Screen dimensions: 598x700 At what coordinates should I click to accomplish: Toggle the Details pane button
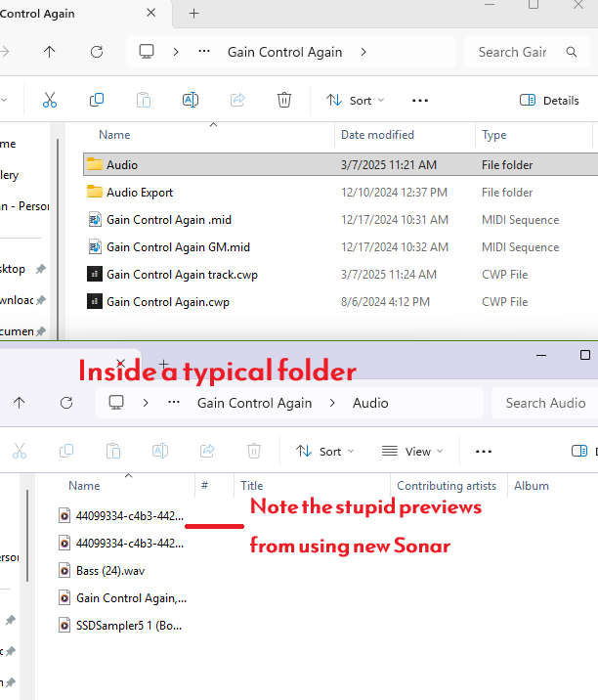pos(549,100)
